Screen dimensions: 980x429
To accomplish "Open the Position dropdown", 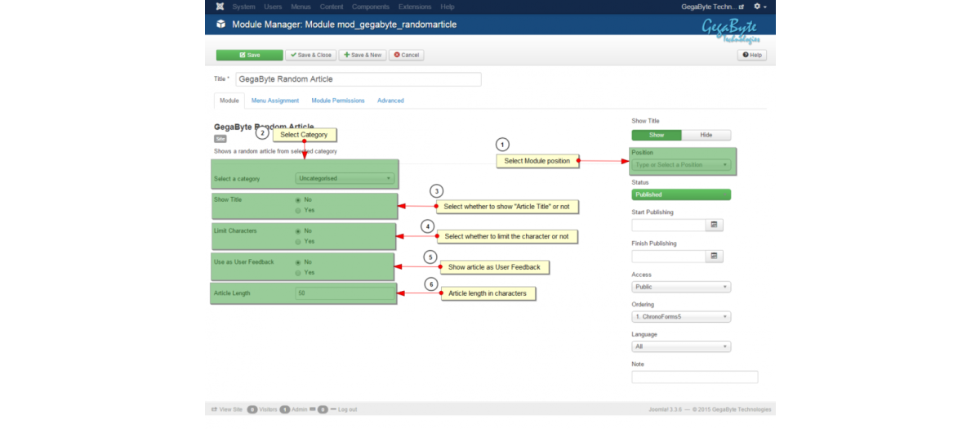I will coord(681,164).
